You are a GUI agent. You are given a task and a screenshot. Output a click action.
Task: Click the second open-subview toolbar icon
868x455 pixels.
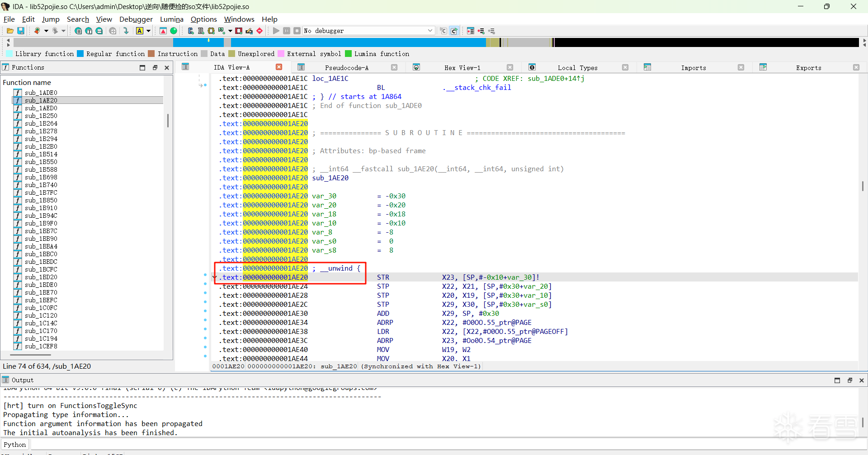(x=201, y=31)
